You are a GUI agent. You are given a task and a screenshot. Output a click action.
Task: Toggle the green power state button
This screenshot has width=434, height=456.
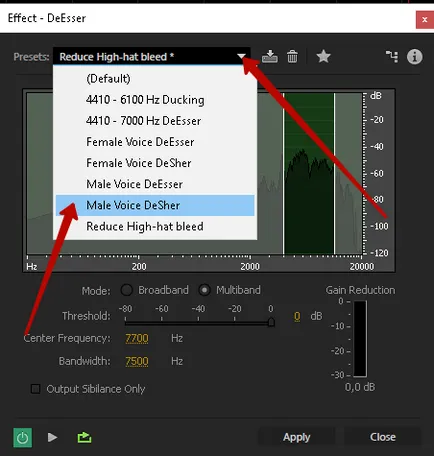pos(23,437)
